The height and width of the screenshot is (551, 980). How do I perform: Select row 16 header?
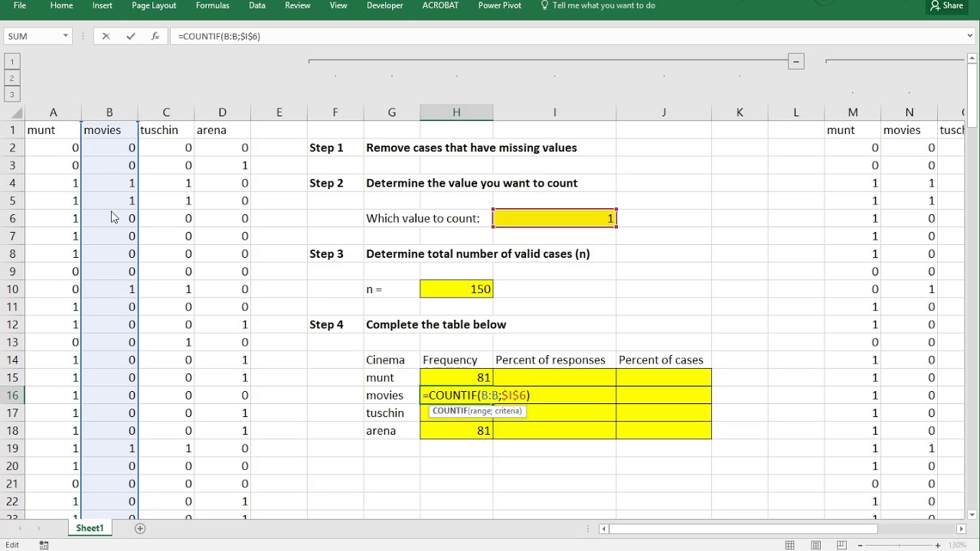tap(12, 395)
